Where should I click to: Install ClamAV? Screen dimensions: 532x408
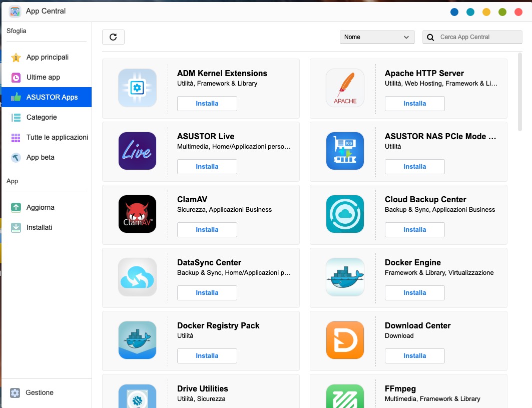pyautogui.click(x=207, y=230)
